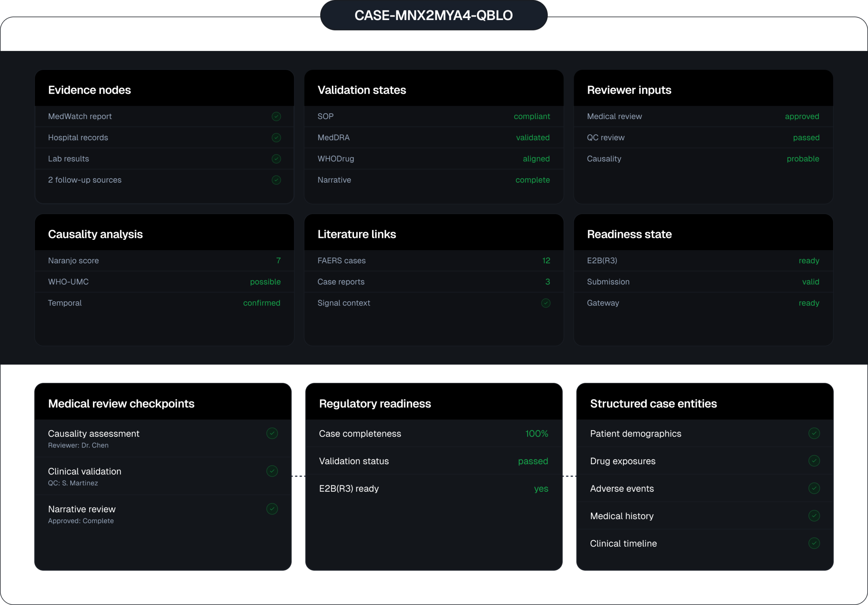Click the Lab results check icon
This screenshot has height=605, width=868.
click(x=276, y=159)
